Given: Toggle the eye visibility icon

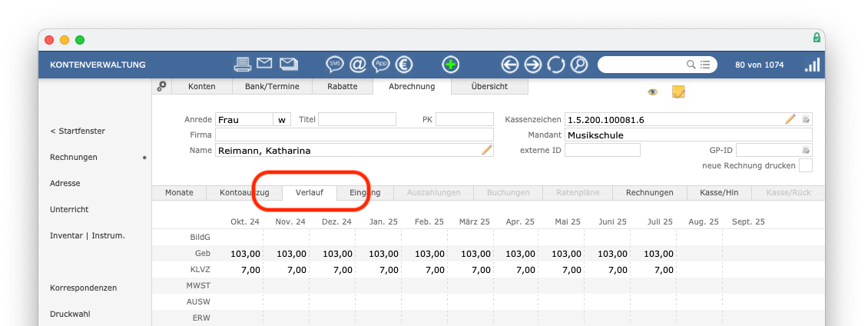Looking at the screenshot, I should [653, 92].
